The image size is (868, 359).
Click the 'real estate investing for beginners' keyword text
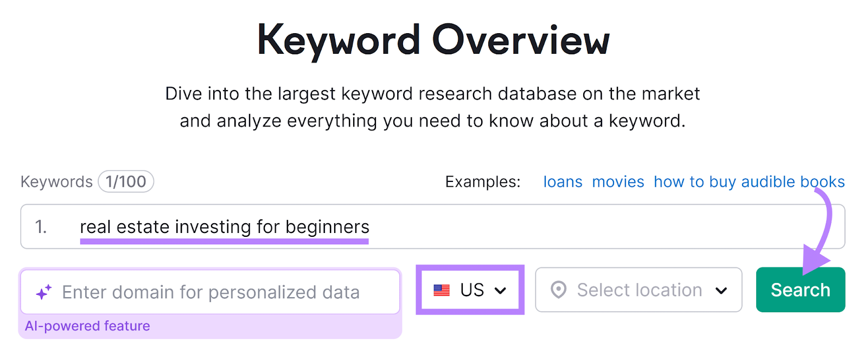coord(224,226)
